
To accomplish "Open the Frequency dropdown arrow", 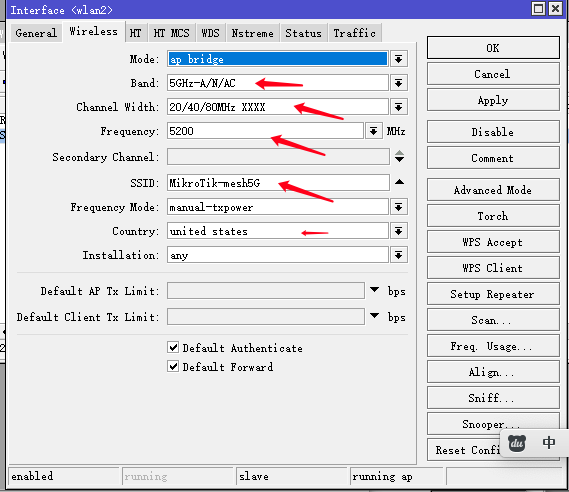I will tap(373, 131).
